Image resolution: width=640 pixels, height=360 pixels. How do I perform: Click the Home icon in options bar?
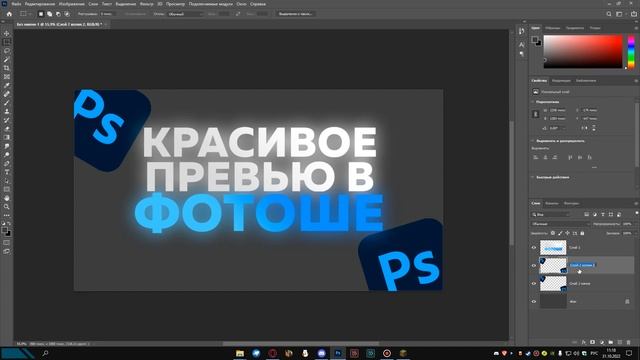click(9, 14)
